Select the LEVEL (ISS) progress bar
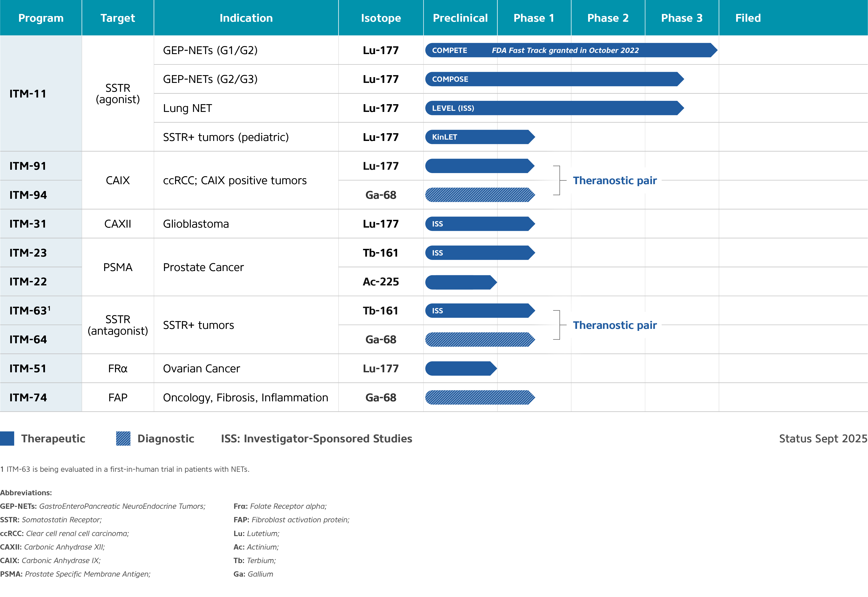The width and height of the screenshot is (868, 597). click(x=554, y=108)
